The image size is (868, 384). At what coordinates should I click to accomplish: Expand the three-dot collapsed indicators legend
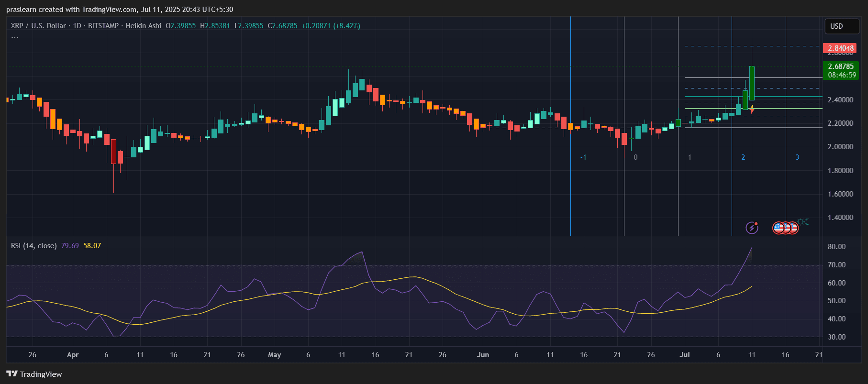pyautogui.click(x=15, y=37)
